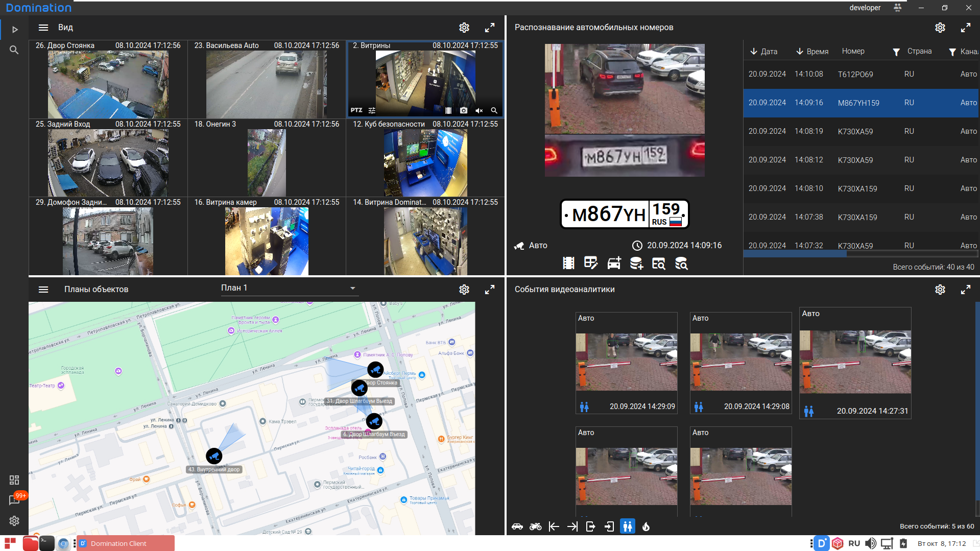Unmute sound on Витрины camera
The height and width of the screenshot is (551, 980).
[479, 110]
